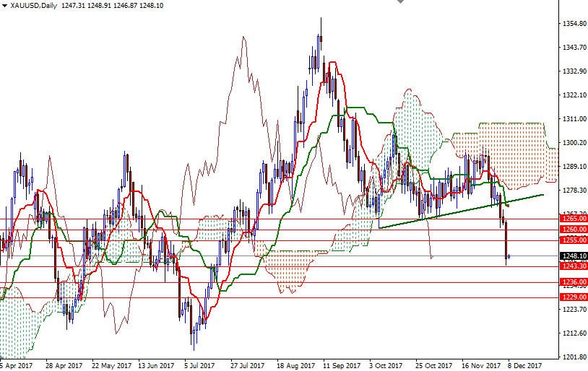Select the 1260.00 red level label
Screen dimensions: 588x371
(572, 230)
